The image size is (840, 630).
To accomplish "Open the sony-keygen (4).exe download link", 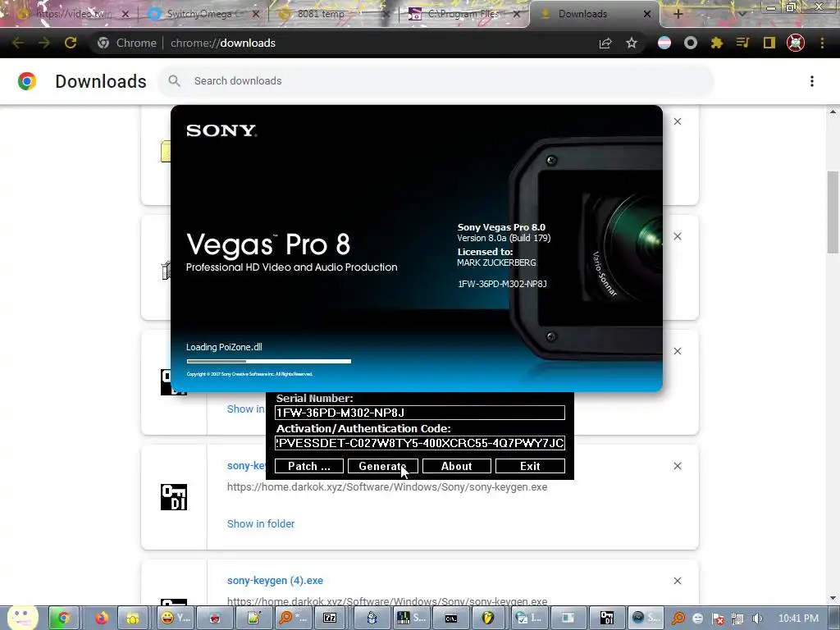I will (x=275, y=580).
